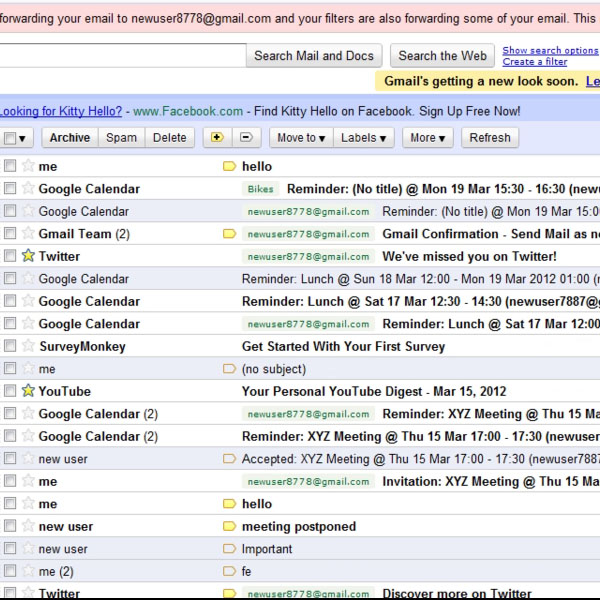
Task: Open the 'More' actions dropdown
Action: (427, 137)
